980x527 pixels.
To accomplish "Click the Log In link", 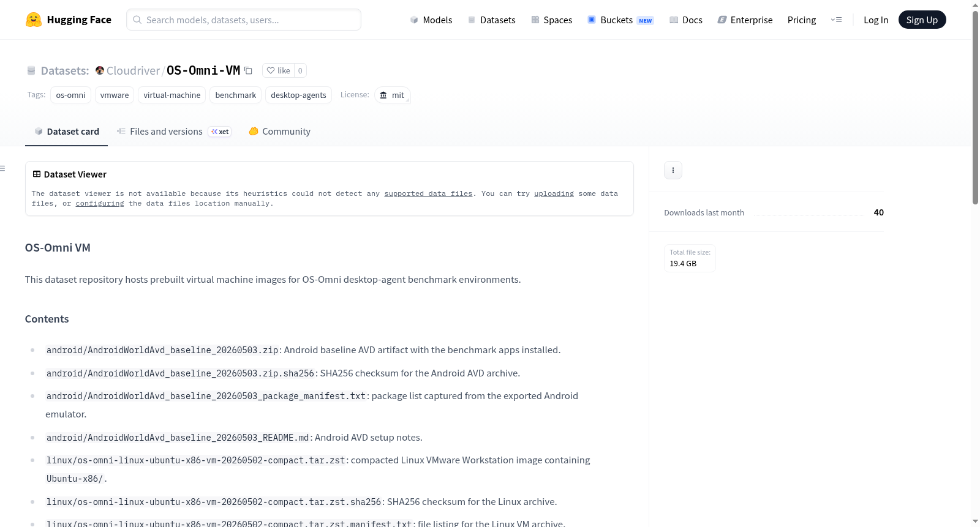I will pyautogui.click(x=876, y=20).
